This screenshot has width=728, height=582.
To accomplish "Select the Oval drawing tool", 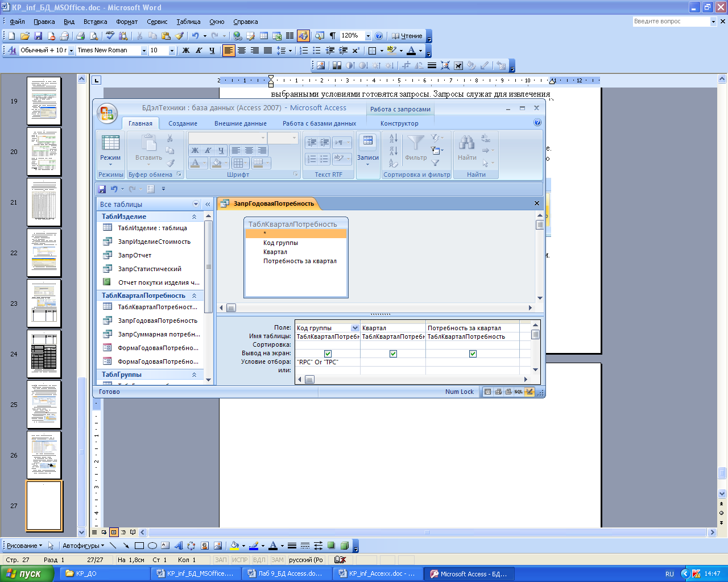I will (x=152, y=546).
